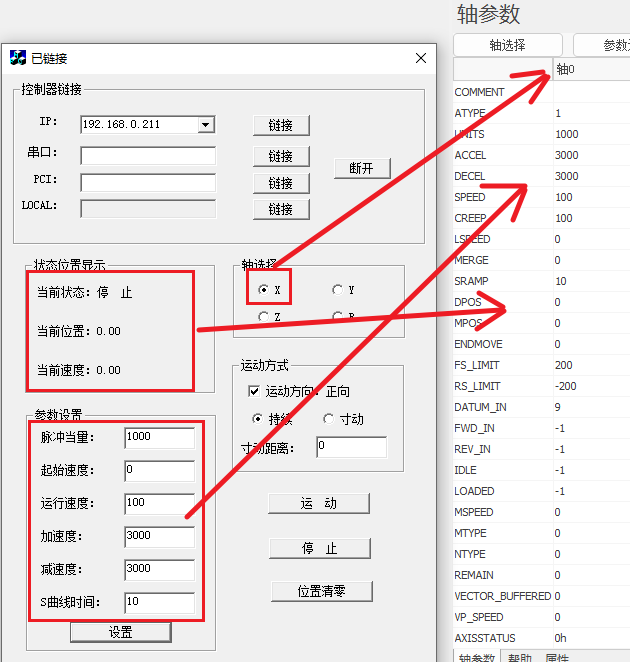This screenshot has height=662, width=630.
Task: Click the AXISSTATUS value 0h
Action: click(x=591, y=638)
